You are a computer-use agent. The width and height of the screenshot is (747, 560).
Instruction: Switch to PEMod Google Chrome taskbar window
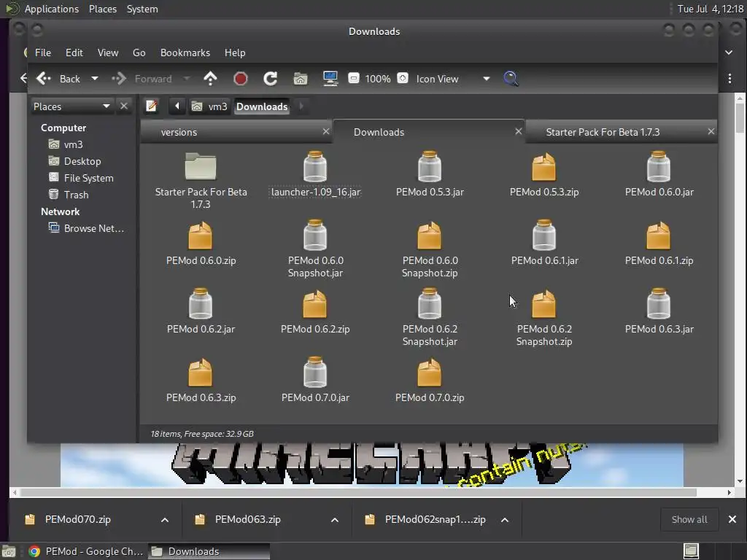pyautogui.click(x=86, y=551)
